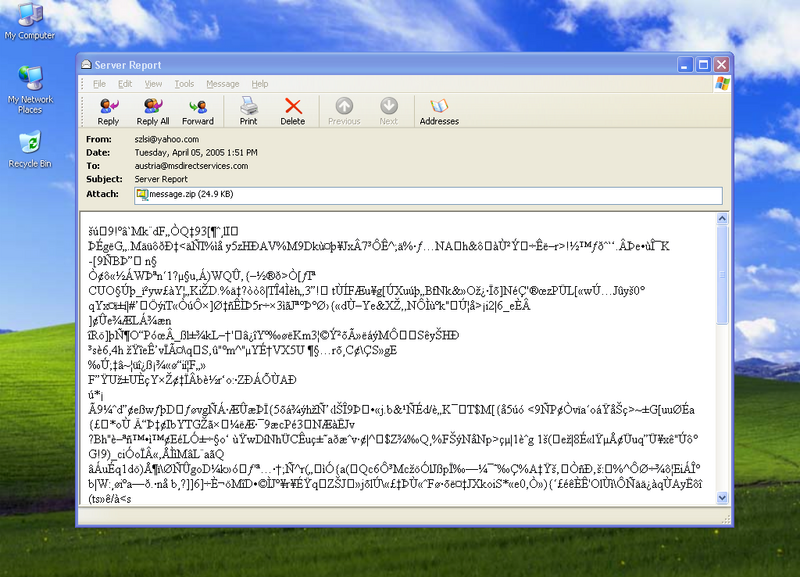Image resolution: width=800 pixels, height=577 pixels.
Task: Click the scroll down arrow of message body
Action: coord(722,497)
